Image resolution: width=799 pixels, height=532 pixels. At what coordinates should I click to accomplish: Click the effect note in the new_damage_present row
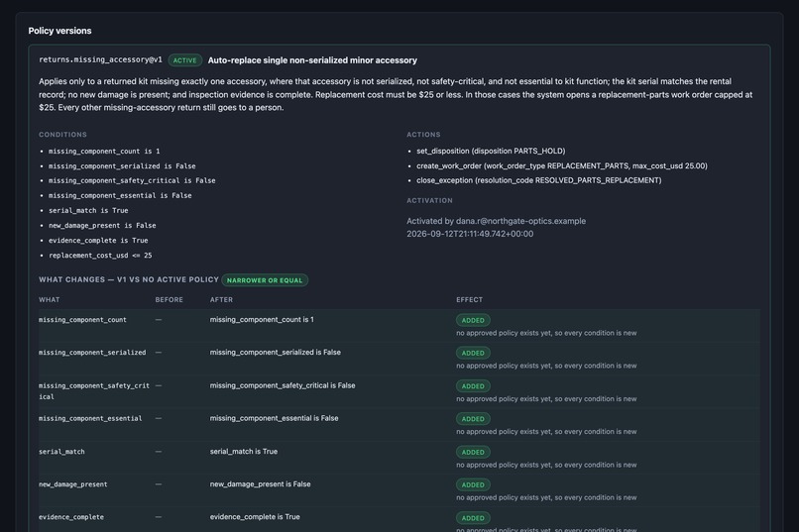[x=546, y=497]
